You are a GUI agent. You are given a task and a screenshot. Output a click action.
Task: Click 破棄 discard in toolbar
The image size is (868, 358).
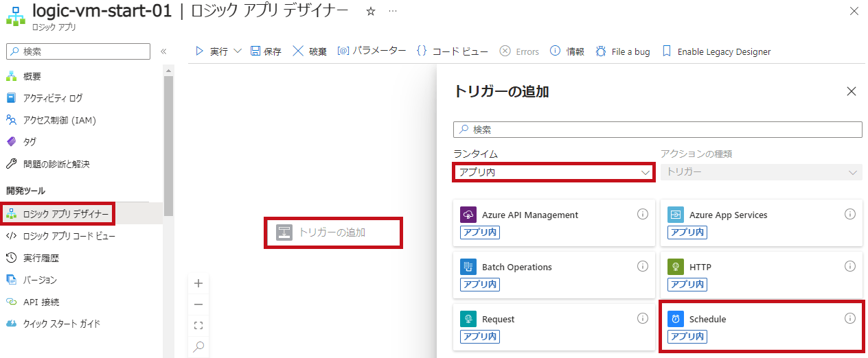coord(310,51)
